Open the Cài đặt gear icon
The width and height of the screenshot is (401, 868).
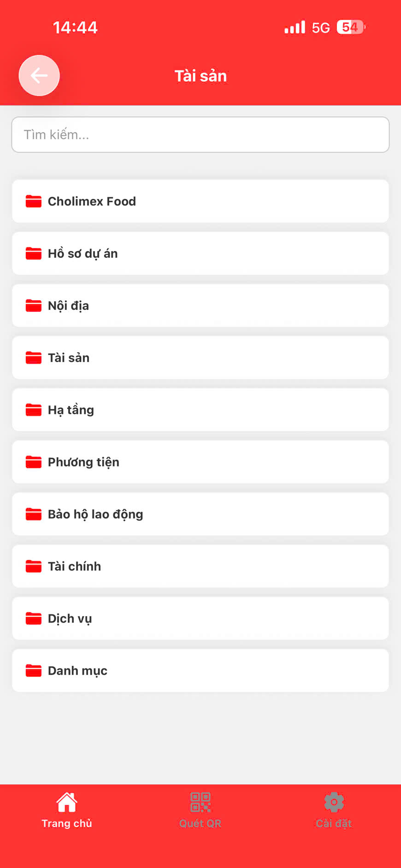(x=334, y=802)
